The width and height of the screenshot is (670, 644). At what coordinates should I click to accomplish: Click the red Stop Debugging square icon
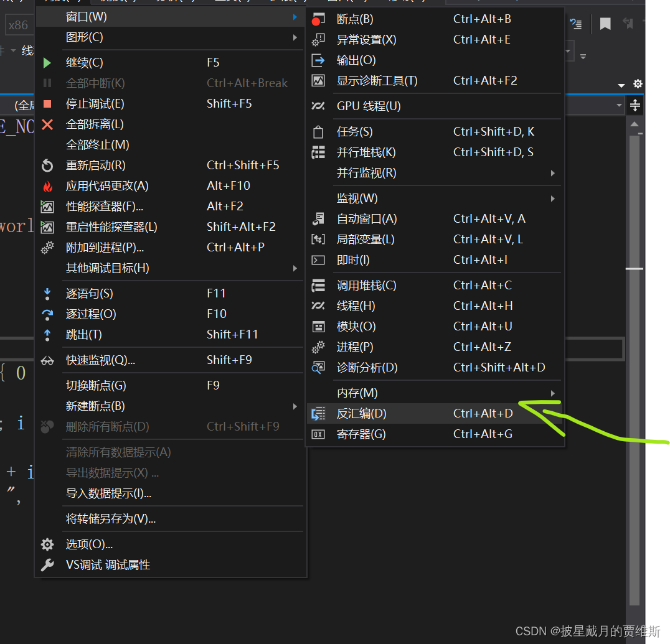[47, 104]
